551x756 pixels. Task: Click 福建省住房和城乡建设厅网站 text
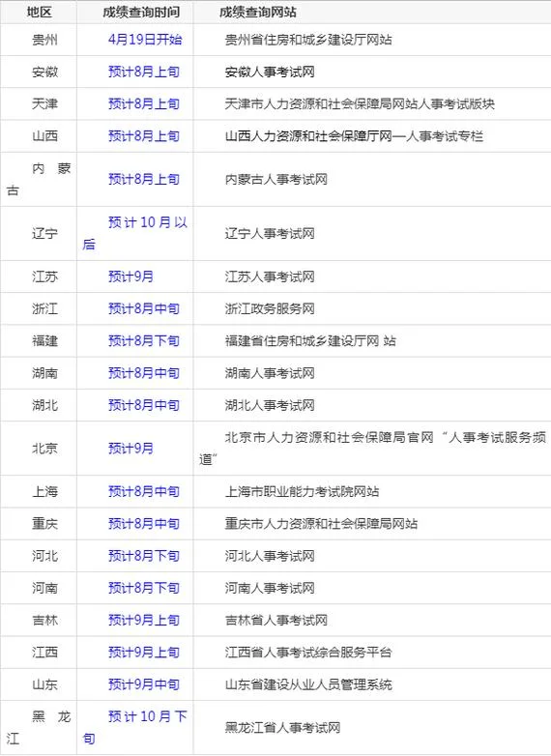[x=310, y=341]
